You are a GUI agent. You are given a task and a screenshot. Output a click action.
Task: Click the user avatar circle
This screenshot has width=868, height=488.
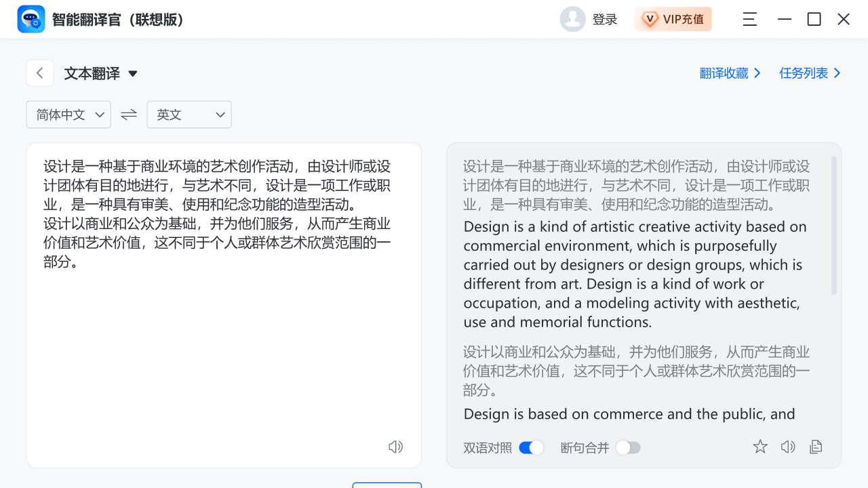click(572, 19)
